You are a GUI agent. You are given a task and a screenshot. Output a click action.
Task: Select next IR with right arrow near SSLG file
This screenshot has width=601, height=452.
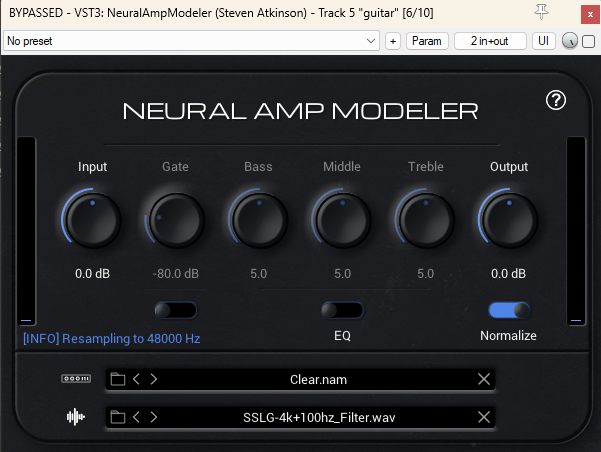click(x=154, y=417)
